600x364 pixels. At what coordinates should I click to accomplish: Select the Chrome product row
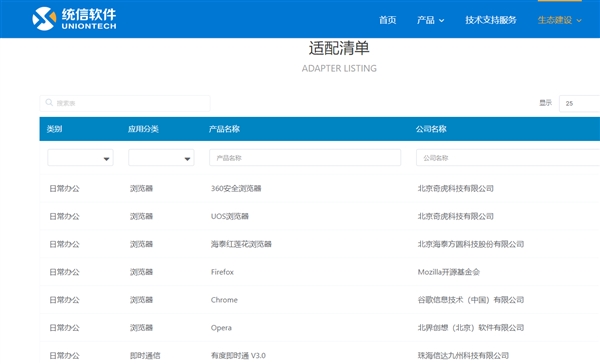(x=320, y=300)
